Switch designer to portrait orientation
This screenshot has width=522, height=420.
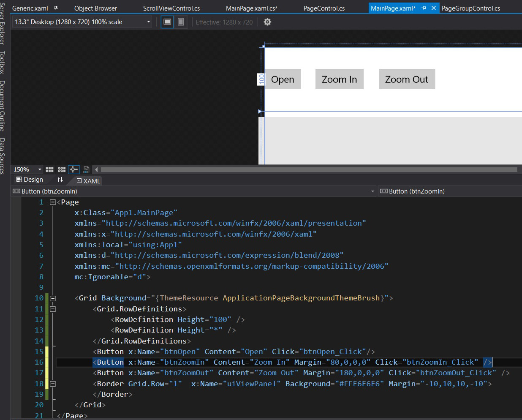coord(181,22)
